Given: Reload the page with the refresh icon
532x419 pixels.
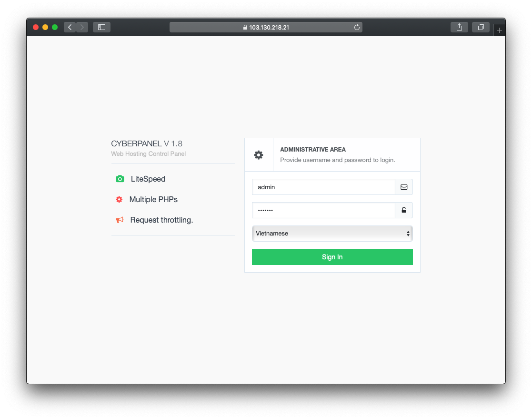Looking at the screenshot, I should click(x=357, y=27).
